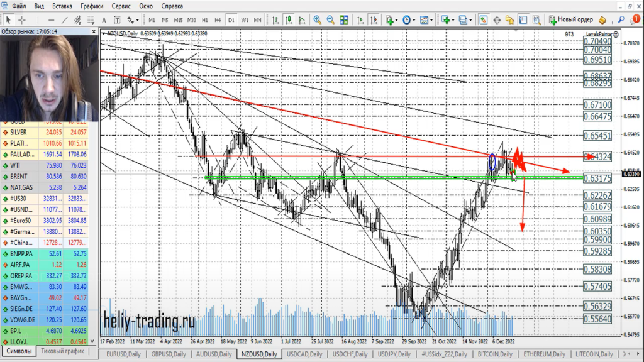The width and height of the screenshot is (644, 362).
Task: Zoom out of the chart
Action: click(x=331, y=19)
